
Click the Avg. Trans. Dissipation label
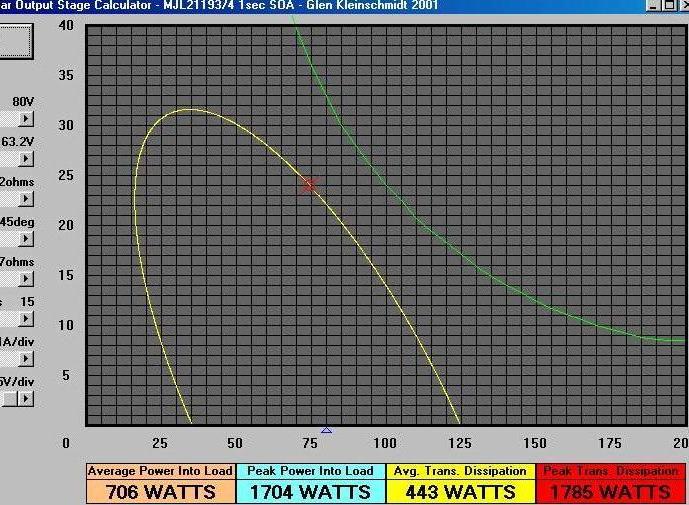click(x=460, y=471)
